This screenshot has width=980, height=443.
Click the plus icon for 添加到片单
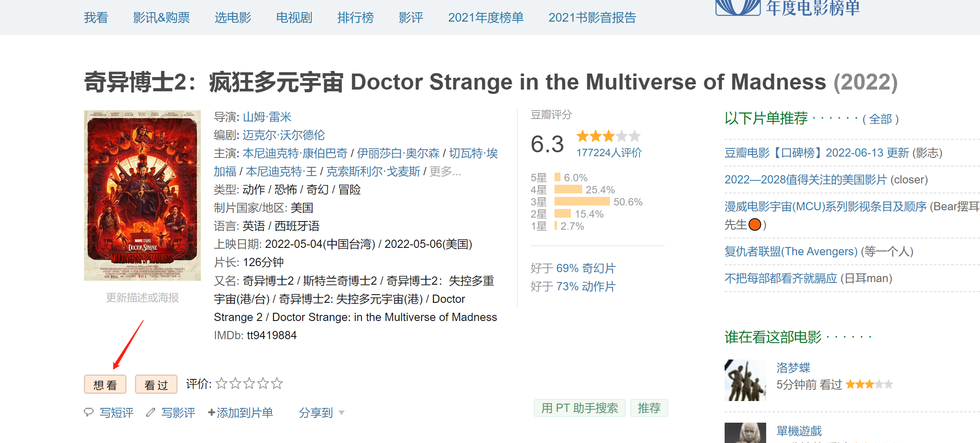212,412
